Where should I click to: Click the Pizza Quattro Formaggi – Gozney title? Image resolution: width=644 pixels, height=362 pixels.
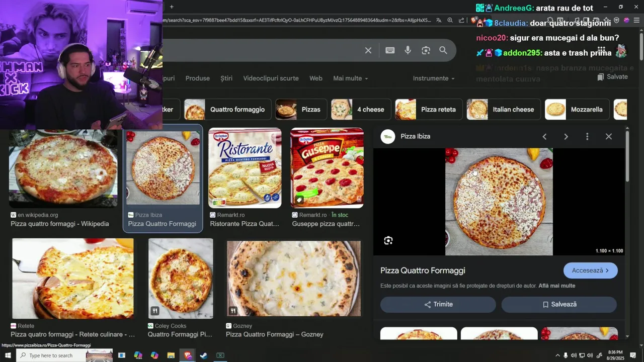275,335
